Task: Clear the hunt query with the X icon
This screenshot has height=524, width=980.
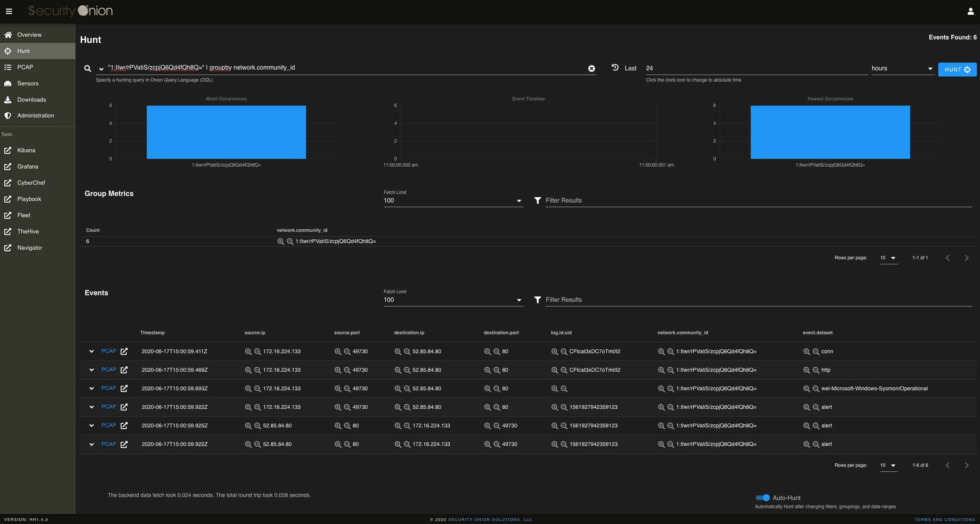Action: click(x=592, y=68)
